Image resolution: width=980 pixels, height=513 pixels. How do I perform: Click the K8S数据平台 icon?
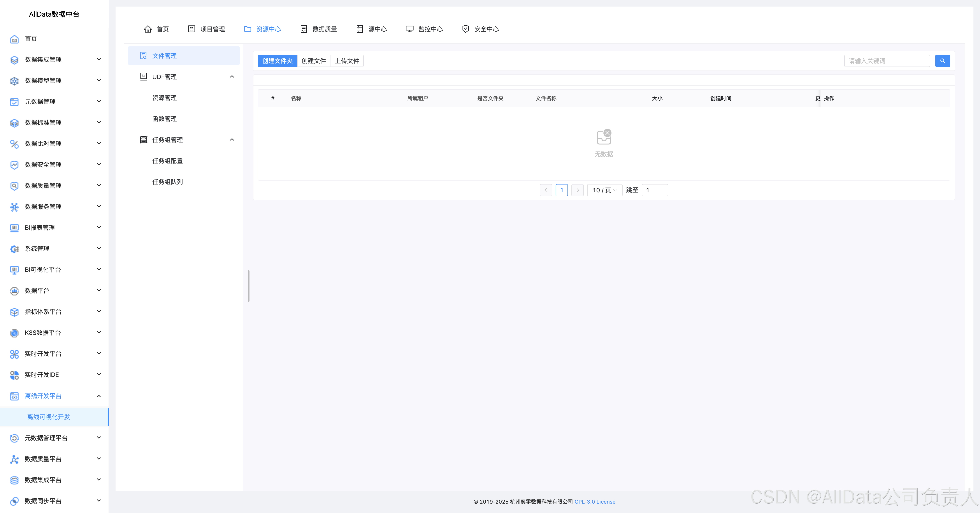[x=14, y=333]
